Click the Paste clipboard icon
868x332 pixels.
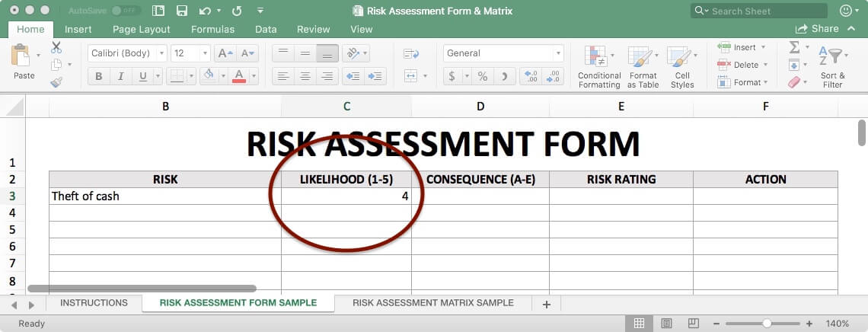(x=21, y=56)
